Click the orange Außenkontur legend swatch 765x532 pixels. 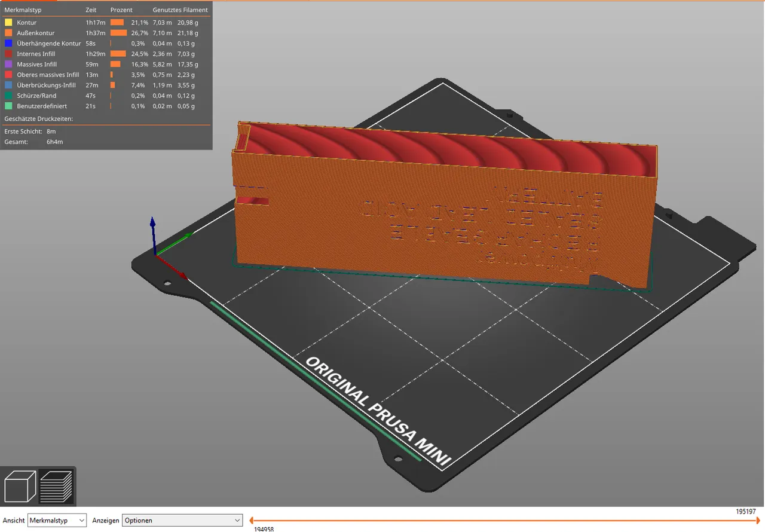[x=8, y=33]
